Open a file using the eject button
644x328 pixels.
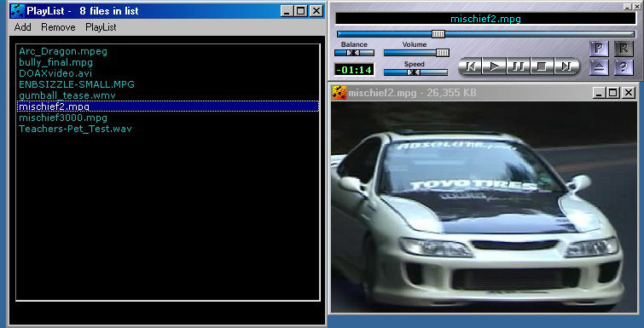pyautogui.click(x=599, y=67)
